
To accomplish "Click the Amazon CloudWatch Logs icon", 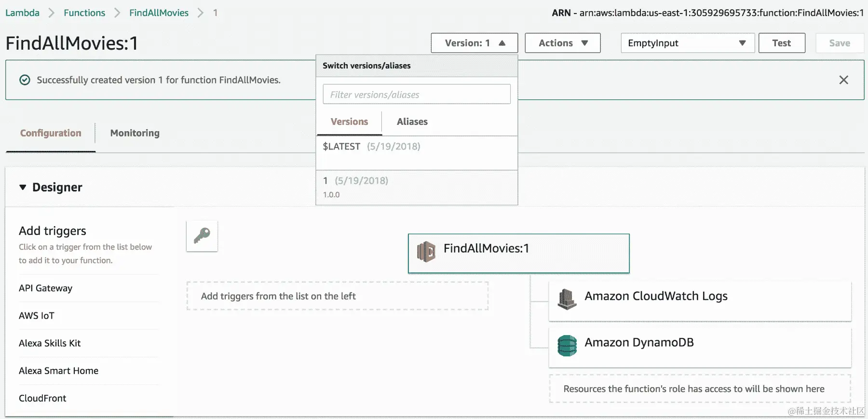I will (567, 299).
